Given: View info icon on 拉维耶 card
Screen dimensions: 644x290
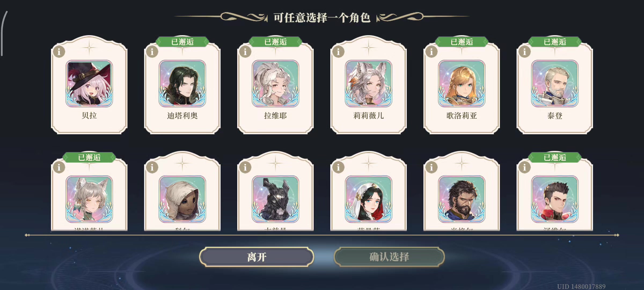Looking at the screenshot, I should tap(245, 52).
